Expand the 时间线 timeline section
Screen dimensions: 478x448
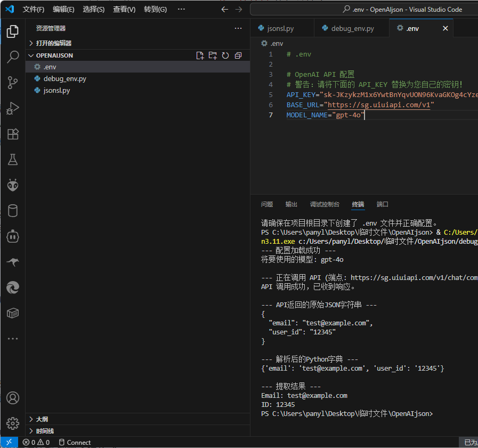[x=45, y=431]
